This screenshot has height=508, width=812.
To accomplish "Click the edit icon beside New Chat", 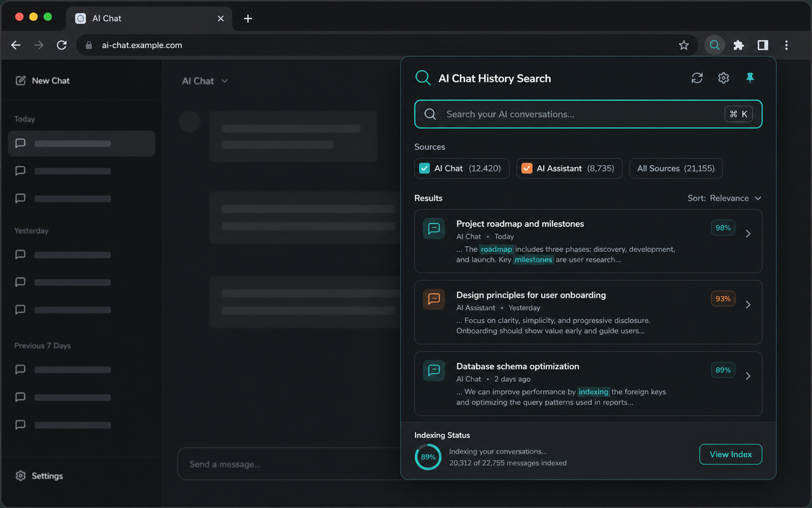I will pyautogui.click(x=20, y=81).
